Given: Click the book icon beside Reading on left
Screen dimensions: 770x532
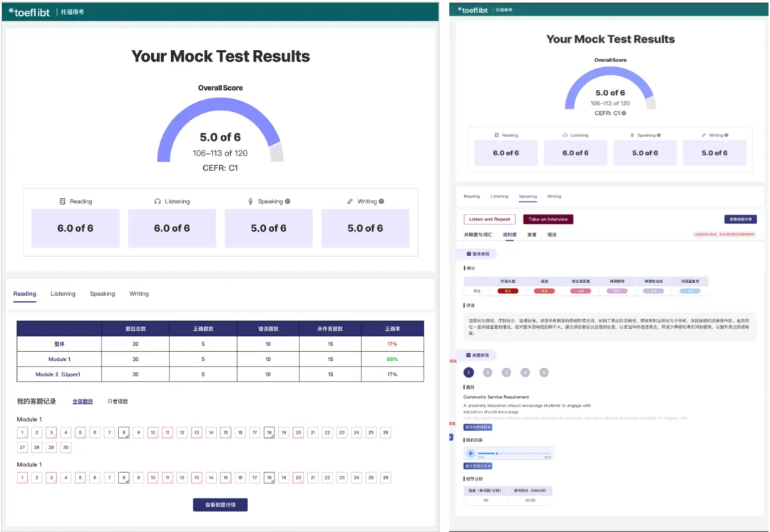Looking at the screenshot, I should pos(63,202).
